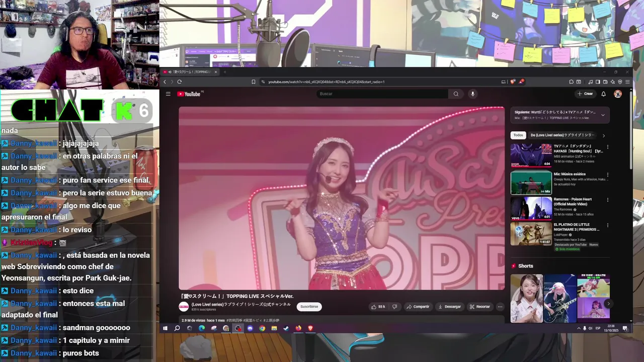The image size is (644, 362).
Task: Expand the video description at 2.9 M de vistas
Action: (x=342, y=320)
